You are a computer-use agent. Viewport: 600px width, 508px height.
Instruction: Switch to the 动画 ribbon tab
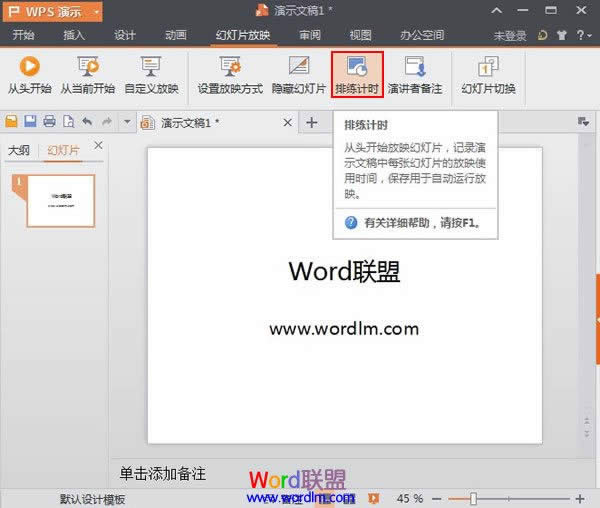point(175,35)
